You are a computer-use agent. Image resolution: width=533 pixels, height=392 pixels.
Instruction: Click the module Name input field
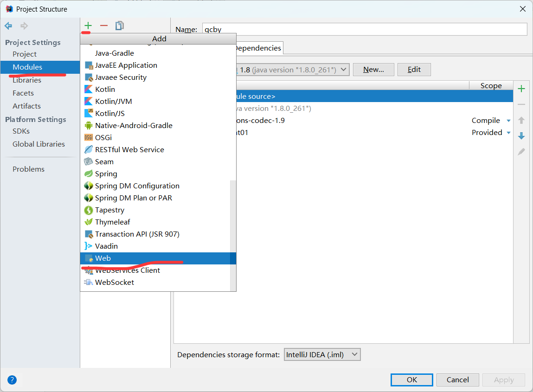365,29
